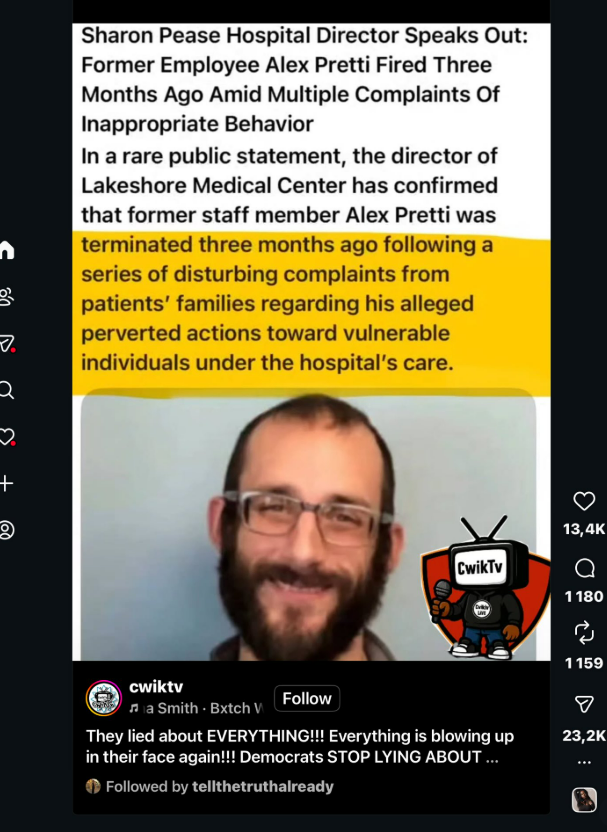Open direct messages in sidebar
607x832 pixels.
(x=6, y=343)
